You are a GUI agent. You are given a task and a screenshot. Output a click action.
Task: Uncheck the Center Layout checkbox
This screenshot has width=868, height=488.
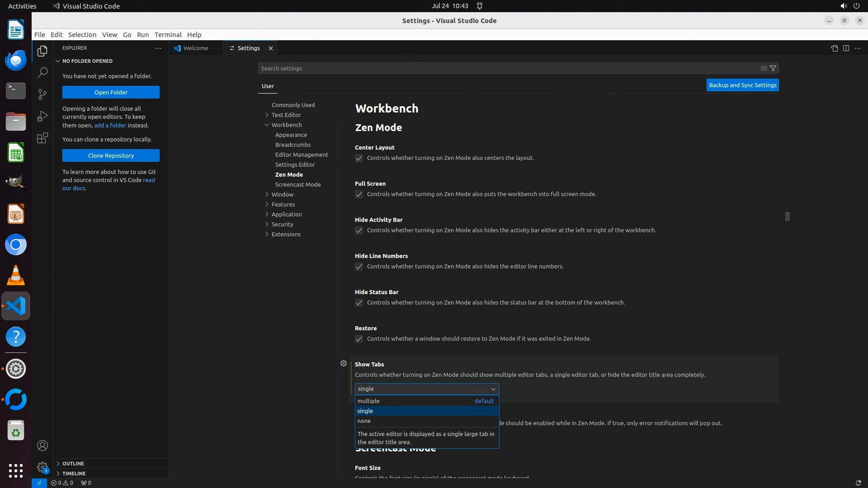(x=359, y=158)
